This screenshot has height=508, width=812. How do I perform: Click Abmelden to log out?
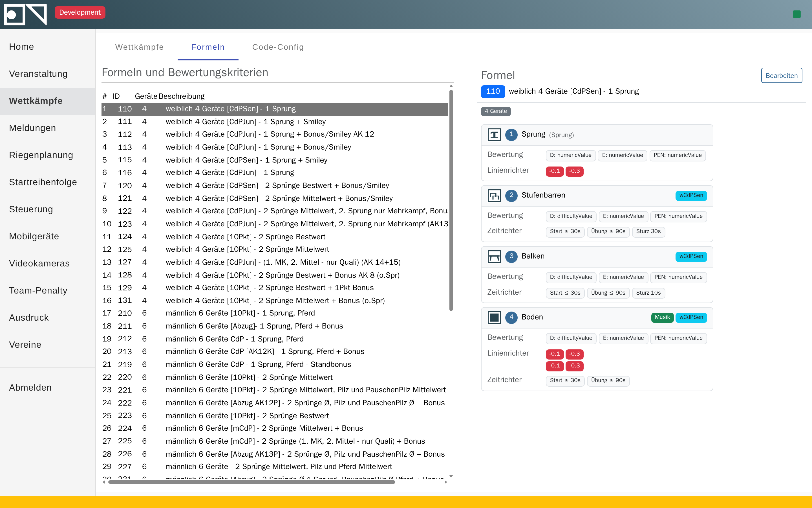coord(48,388)
